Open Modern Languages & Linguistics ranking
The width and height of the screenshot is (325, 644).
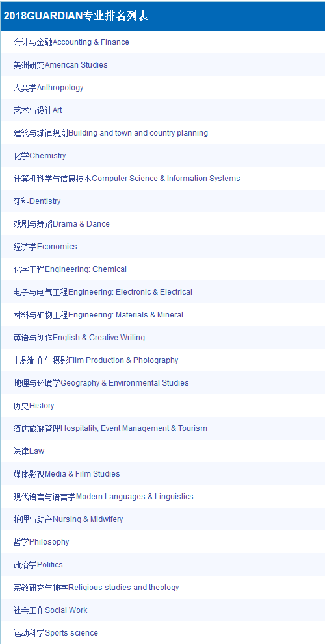click(x=103, y=497)
